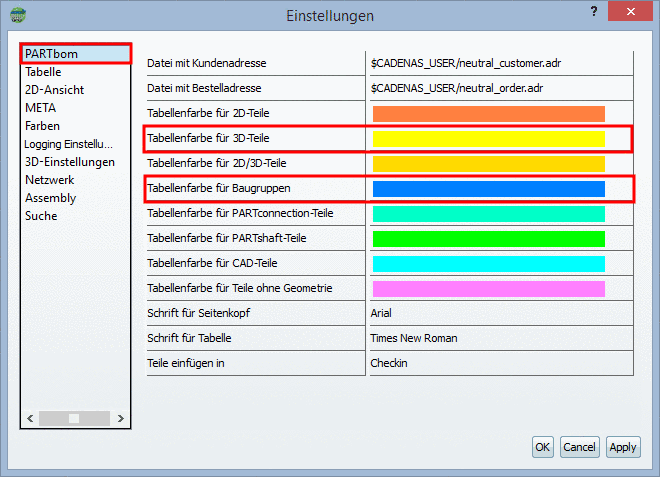
Task: Click the label Datei mit Bestelladresse
Action: tap(204, 88)
